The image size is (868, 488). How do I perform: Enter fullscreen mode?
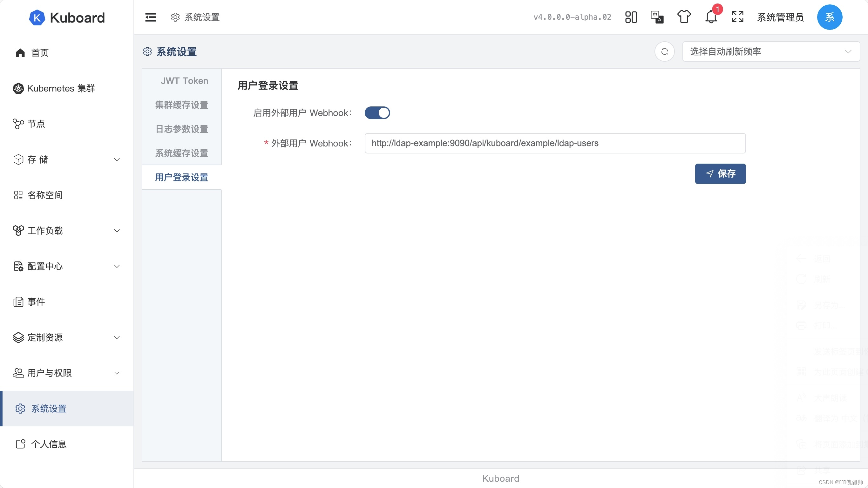737,17
